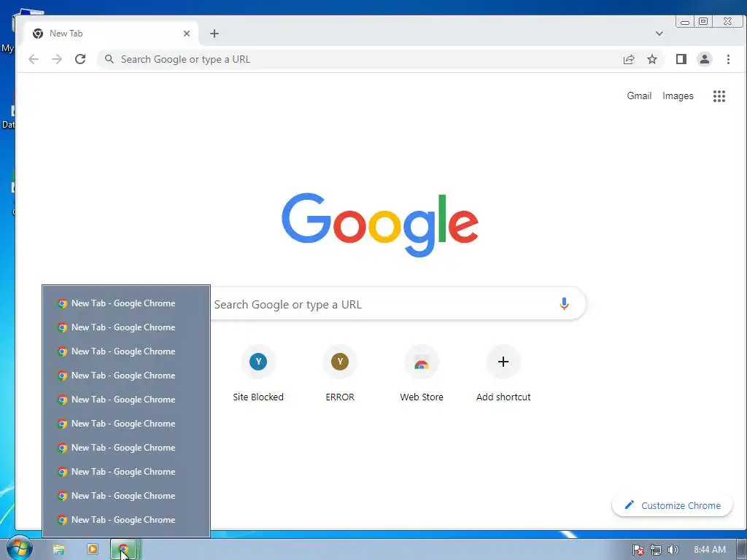This screenshot has height=560, width=747.
Task: Open a new tab with the plus button
Action: pos(214,34)
